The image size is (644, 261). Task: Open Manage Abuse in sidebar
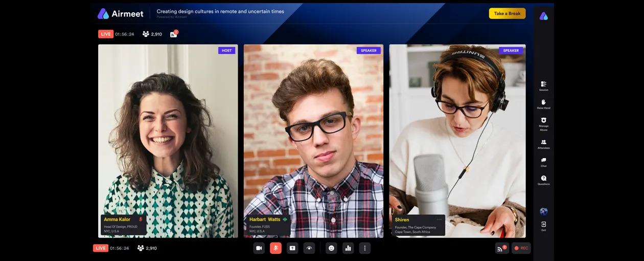click(x=543, y=123)
